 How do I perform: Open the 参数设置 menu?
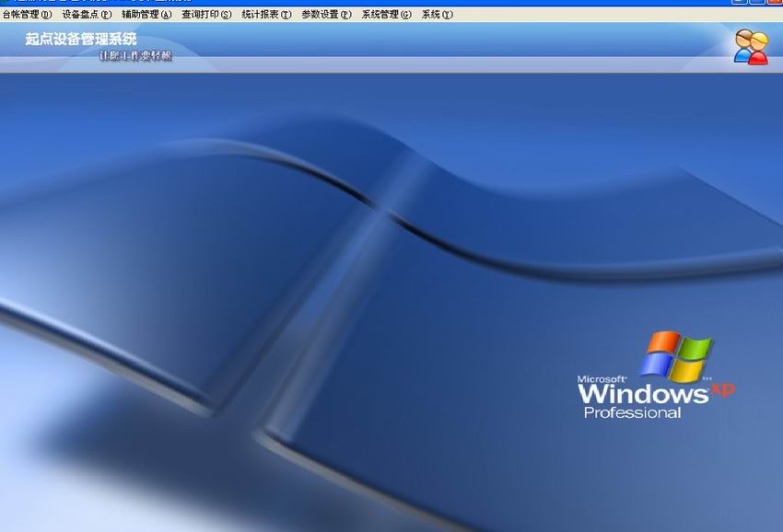[327, 15]
